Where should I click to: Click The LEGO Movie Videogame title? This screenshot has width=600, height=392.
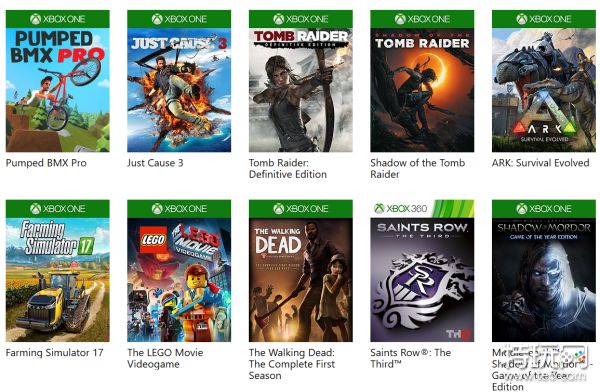165,358
